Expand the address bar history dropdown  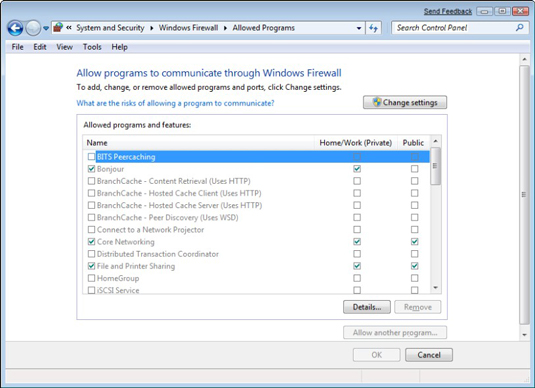click(x=359, y=28)
